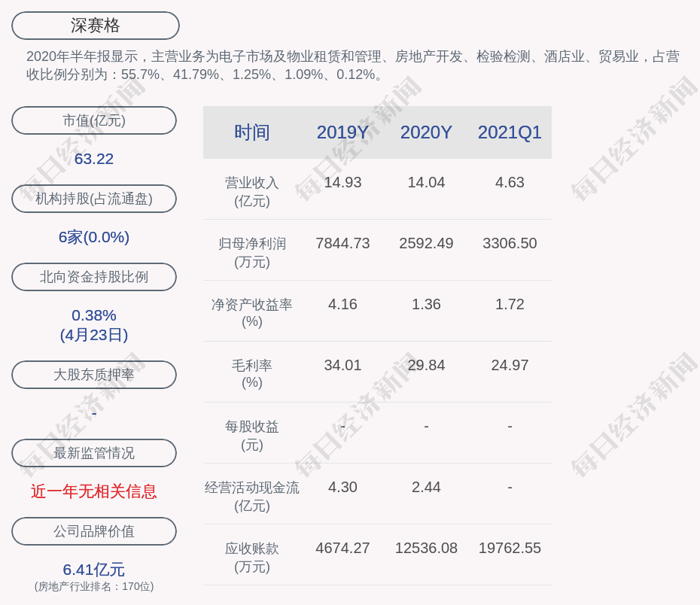Screen dimensions: 700x605
Task: Select the date text (4月23日)
Action: (x=94, y=335)
